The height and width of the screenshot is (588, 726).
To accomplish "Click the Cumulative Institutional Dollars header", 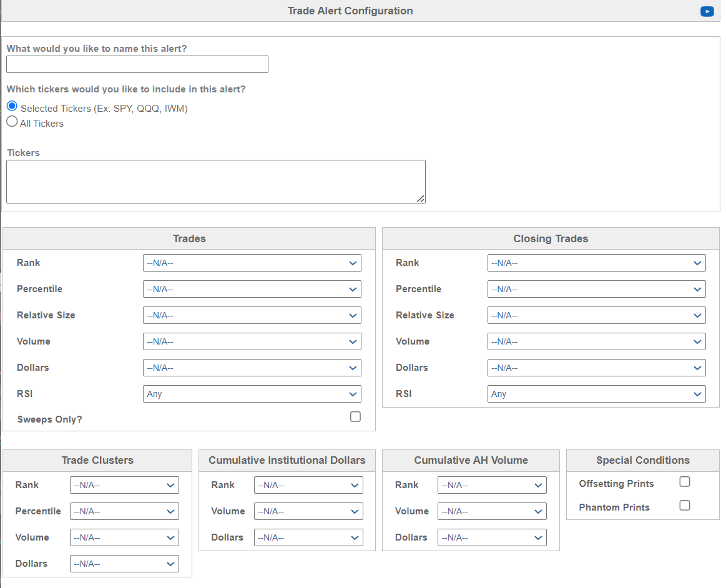I will (x=287, y=460).
